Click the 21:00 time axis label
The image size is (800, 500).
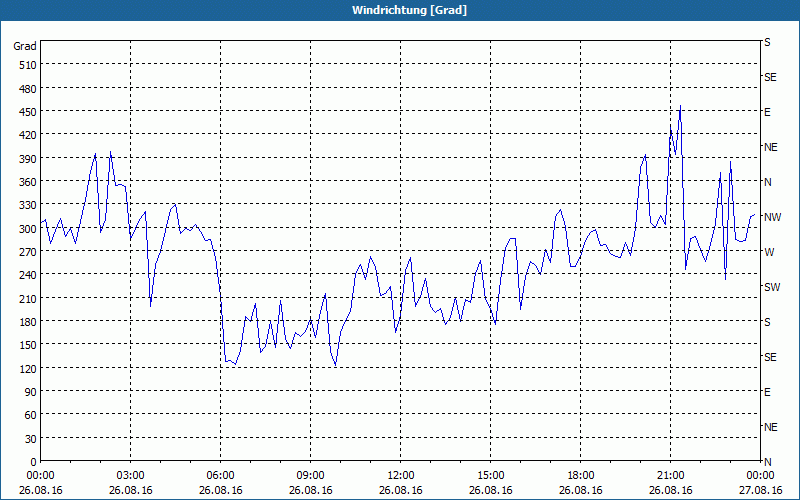[x=670, y=476]
